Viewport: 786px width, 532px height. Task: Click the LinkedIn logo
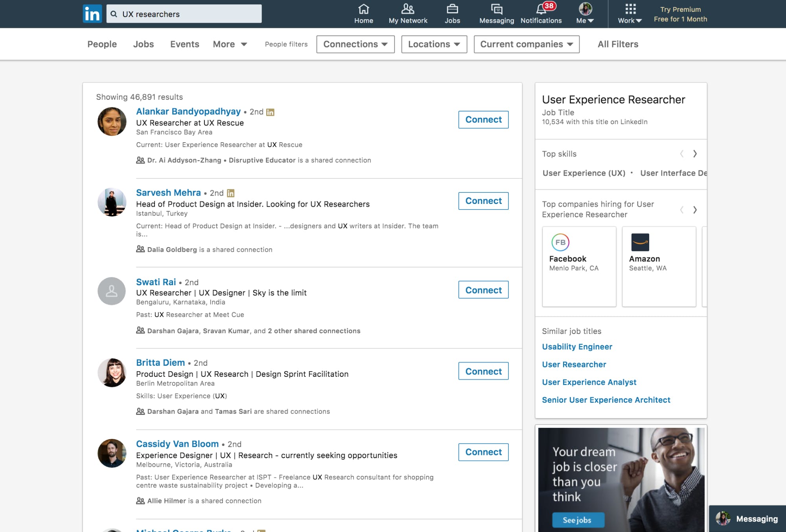[92, 14]
